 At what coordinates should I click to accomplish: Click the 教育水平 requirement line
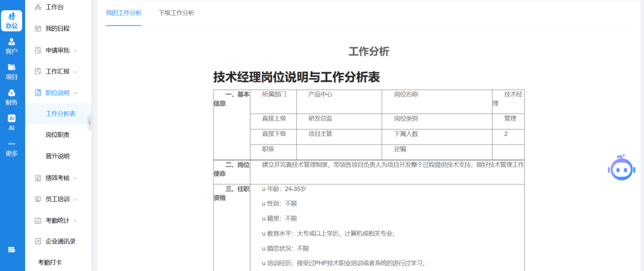(x=328, y=233)
